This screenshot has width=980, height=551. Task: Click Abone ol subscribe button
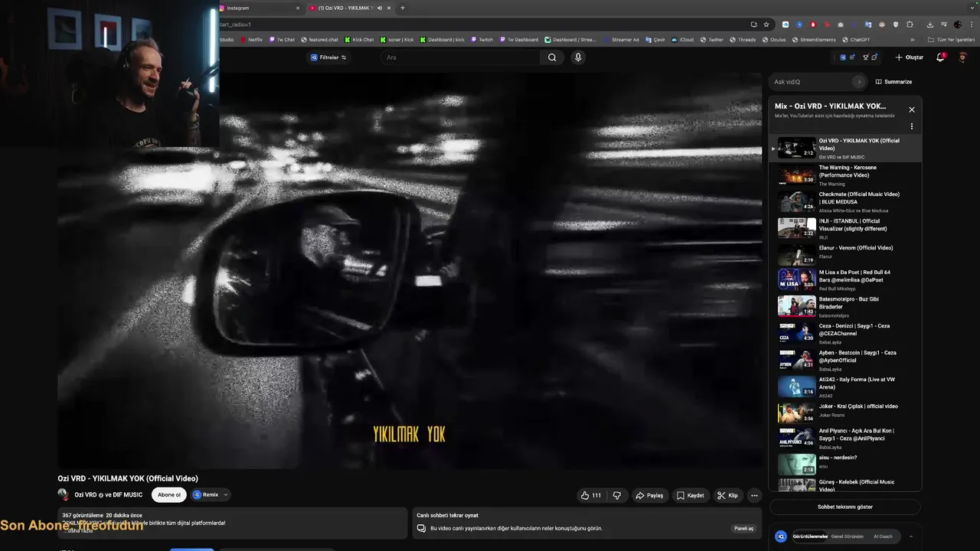coord(169,494)
